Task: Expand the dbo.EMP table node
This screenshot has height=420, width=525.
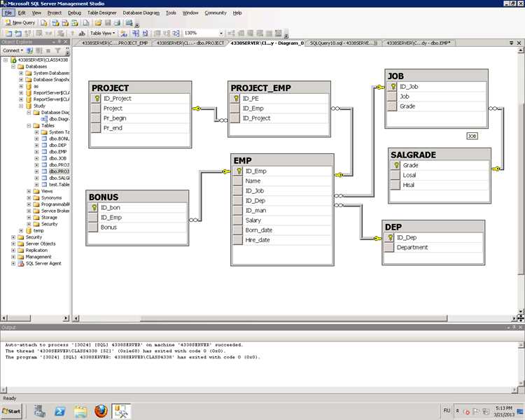Action: pyautogui.click(x=36, y=152)
